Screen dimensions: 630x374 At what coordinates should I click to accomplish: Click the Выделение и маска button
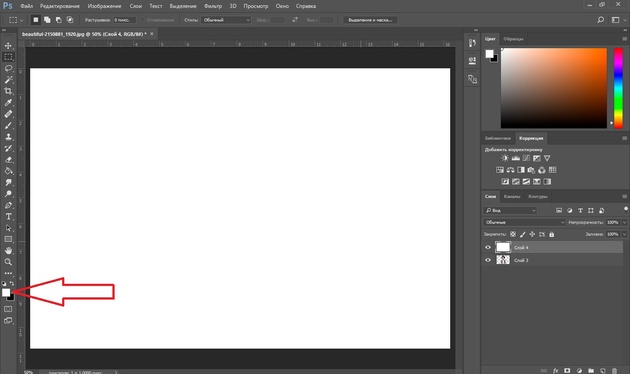pyautogui.click(x=370, y=20)
